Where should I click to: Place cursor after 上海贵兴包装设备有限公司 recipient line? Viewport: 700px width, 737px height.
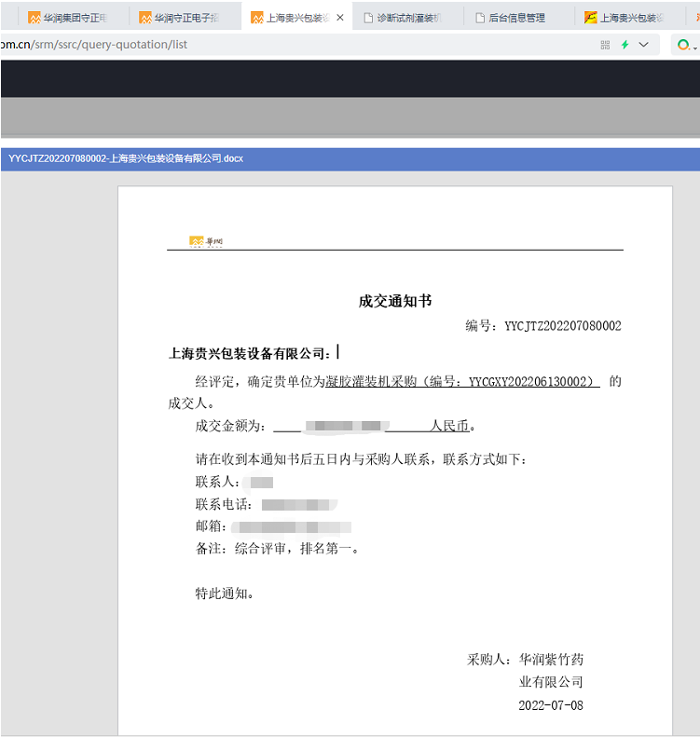coord(338,353)
